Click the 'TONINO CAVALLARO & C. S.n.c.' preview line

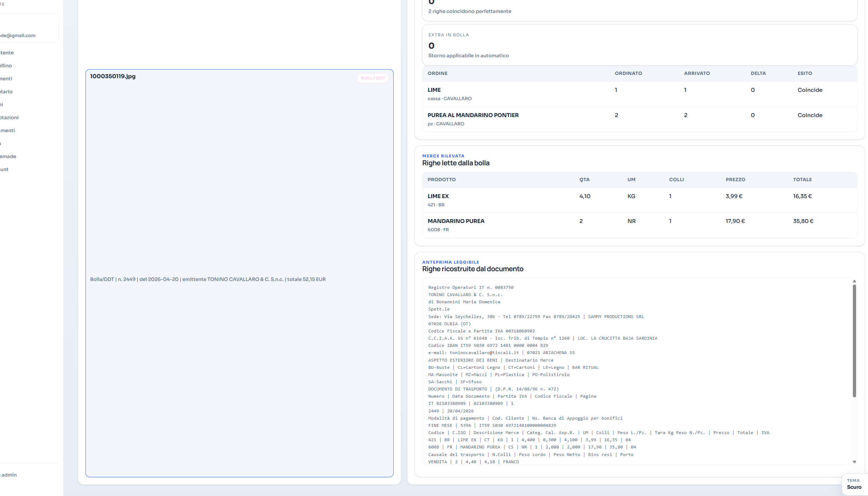(x=465, y=295)
